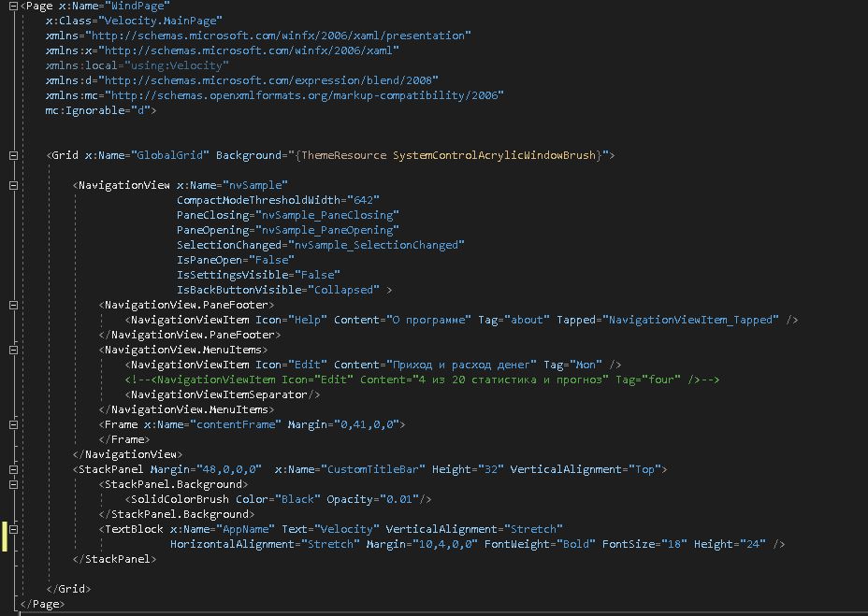Click the "AppName" name value
Viewport: 868px width, 616px height.
coord(245,529)
